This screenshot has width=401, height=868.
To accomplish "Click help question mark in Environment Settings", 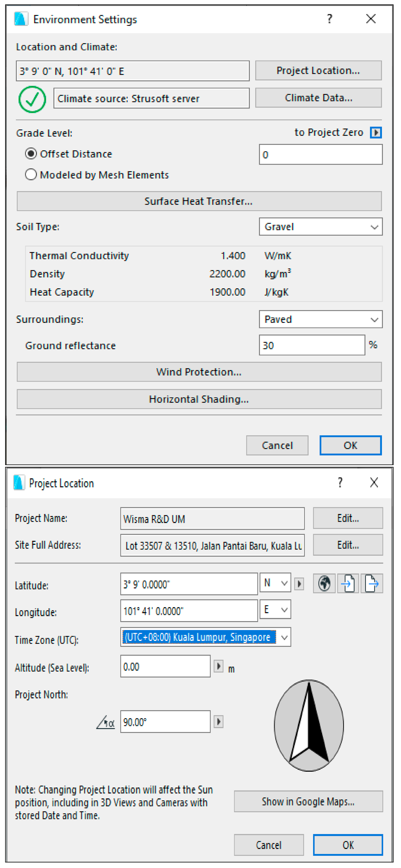I will pos(329,19).
